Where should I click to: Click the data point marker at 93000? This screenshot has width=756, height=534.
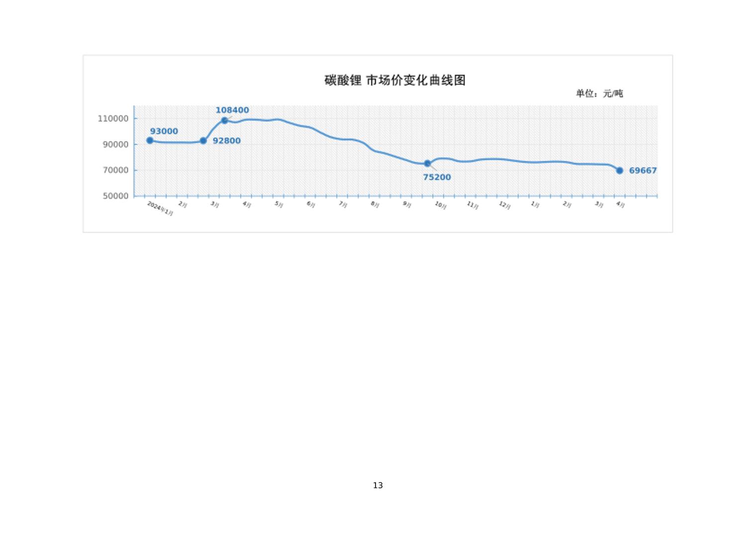pyautogui.click(x=150, y=141)
